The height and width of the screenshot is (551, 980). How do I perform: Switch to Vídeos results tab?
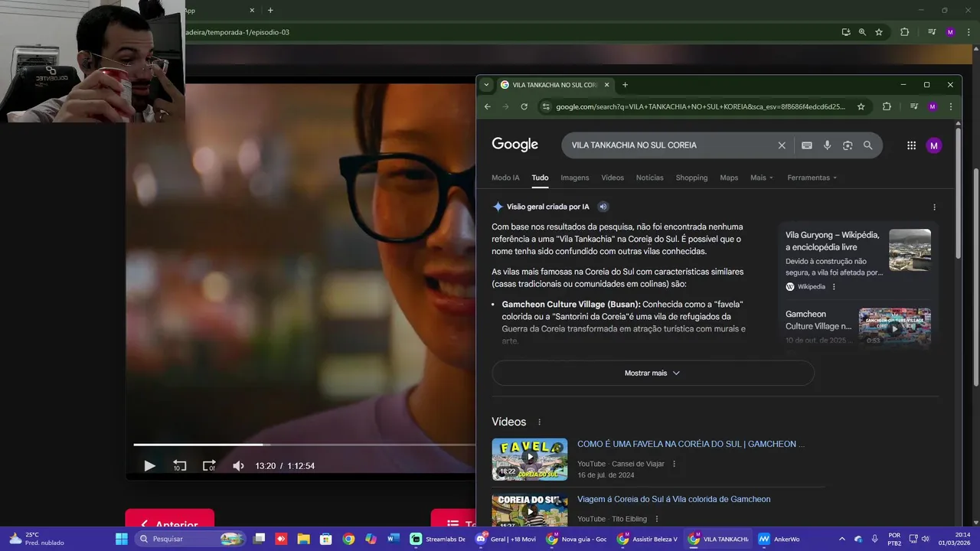coord(612,178)
